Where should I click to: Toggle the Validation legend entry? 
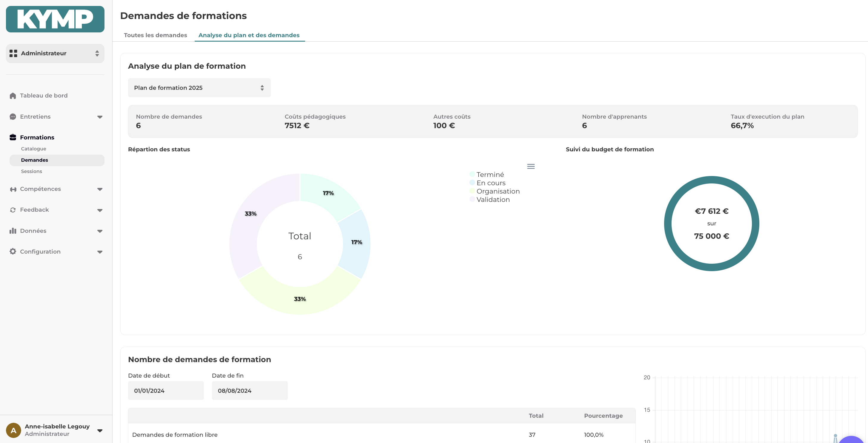click(493, 199)
